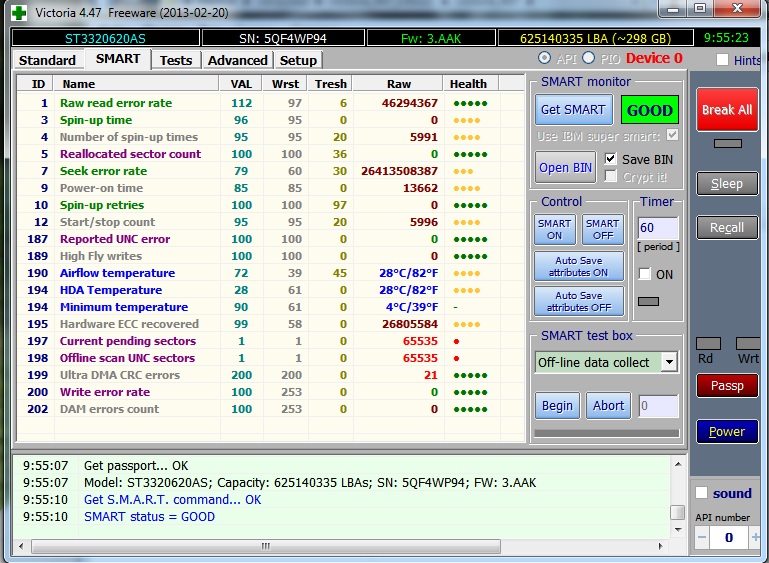Turn Auto Save attributes OFF
Viewport: 769px width, 563px height.
tap(579, 301)
